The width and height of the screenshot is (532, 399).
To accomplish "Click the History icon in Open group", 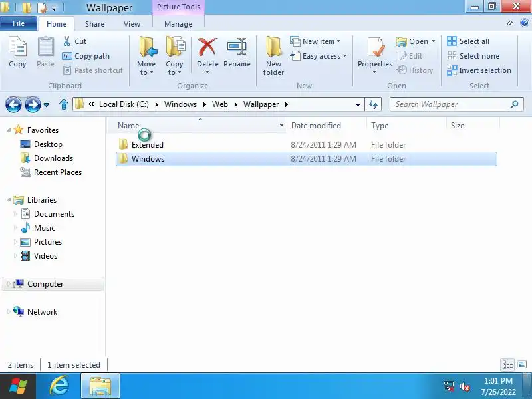I will (x=402, y=70).
